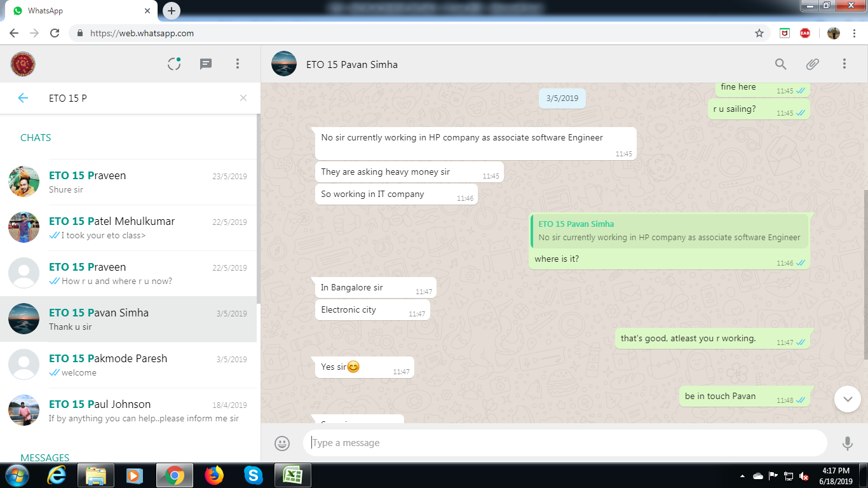The image size is (868, 488).
Task: Click the network tray icon
Action: [x=789, y=476]
